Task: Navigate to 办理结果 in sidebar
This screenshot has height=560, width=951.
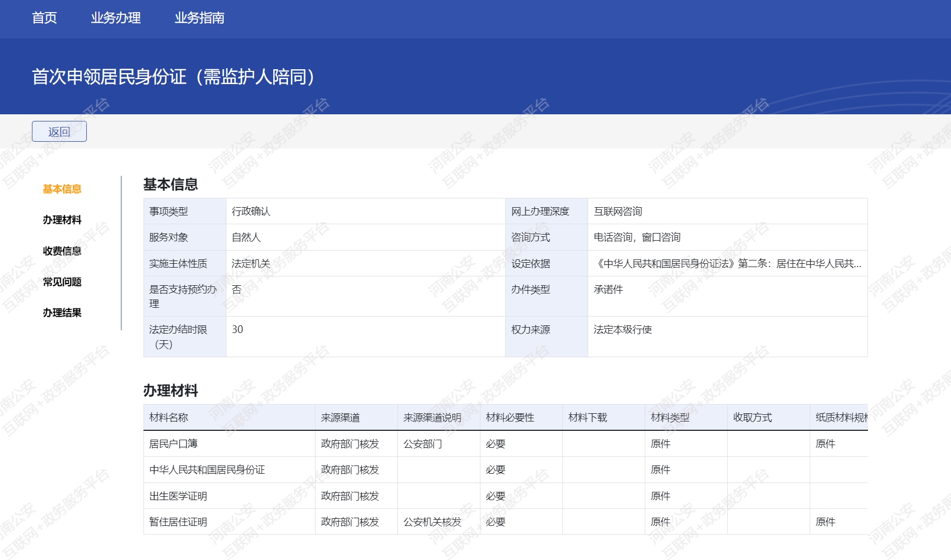Action: [62, 313]
